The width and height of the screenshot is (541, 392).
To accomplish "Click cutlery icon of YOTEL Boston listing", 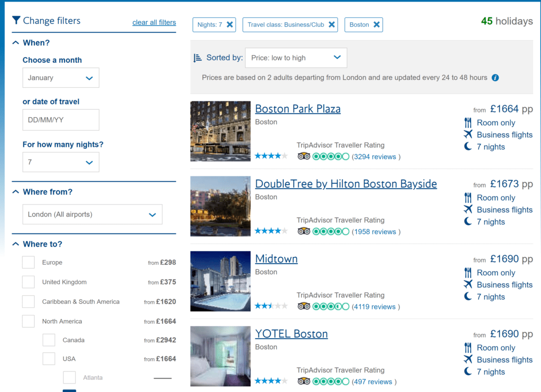I will [x=468, y=348].
